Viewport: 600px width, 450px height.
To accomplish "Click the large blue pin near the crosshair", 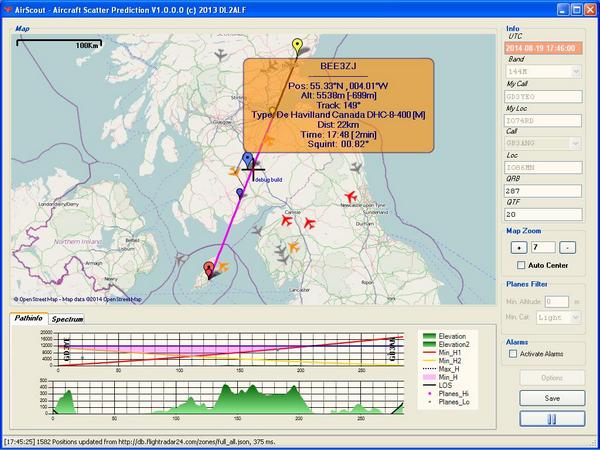I will tap(248, 160).
